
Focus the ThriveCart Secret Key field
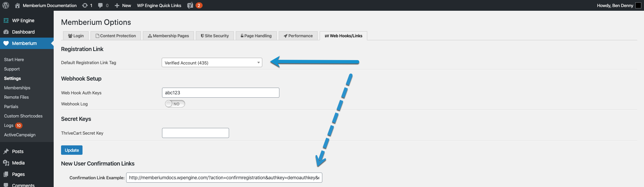(x=195, y=133)
